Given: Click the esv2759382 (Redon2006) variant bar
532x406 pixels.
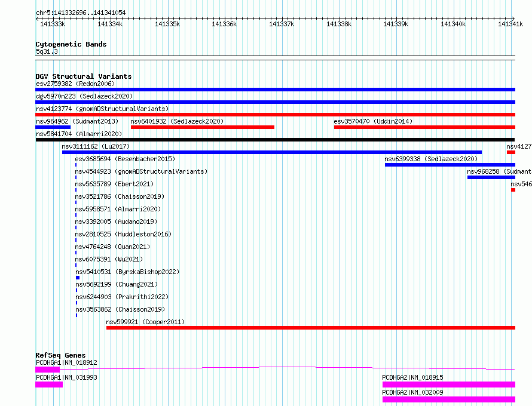Looking at the screenshot, I should (275, 90).
